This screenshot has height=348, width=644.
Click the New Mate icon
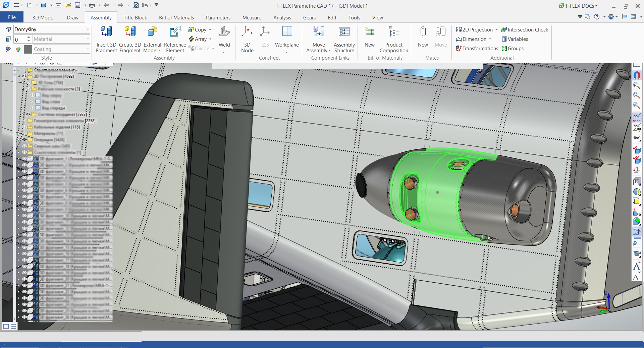click(x=423, y=32)
